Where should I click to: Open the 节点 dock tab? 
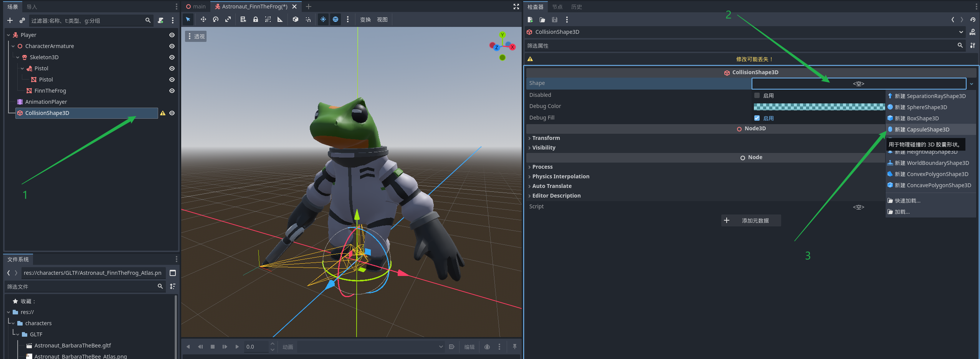[x=557, y=7]
